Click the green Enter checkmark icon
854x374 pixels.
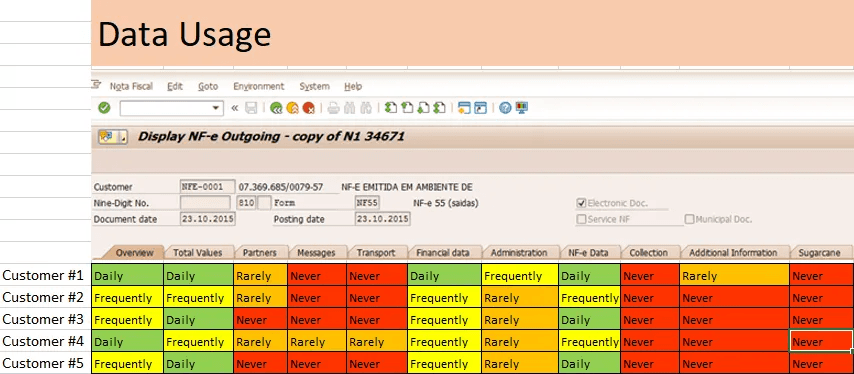tap(104, 108)
